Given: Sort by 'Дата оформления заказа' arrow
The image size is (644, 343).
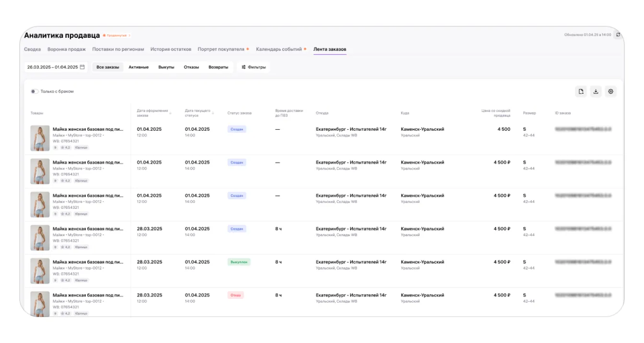Looking at the screenshot, I should tap(170, 114).
